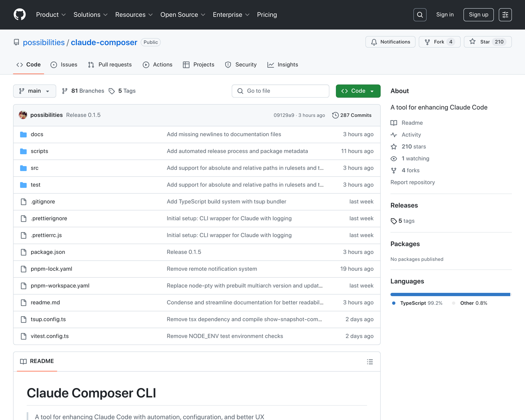Open the claude-composer repository link
525x420 pixels.
pyautogui.click(x=104, y=42)
